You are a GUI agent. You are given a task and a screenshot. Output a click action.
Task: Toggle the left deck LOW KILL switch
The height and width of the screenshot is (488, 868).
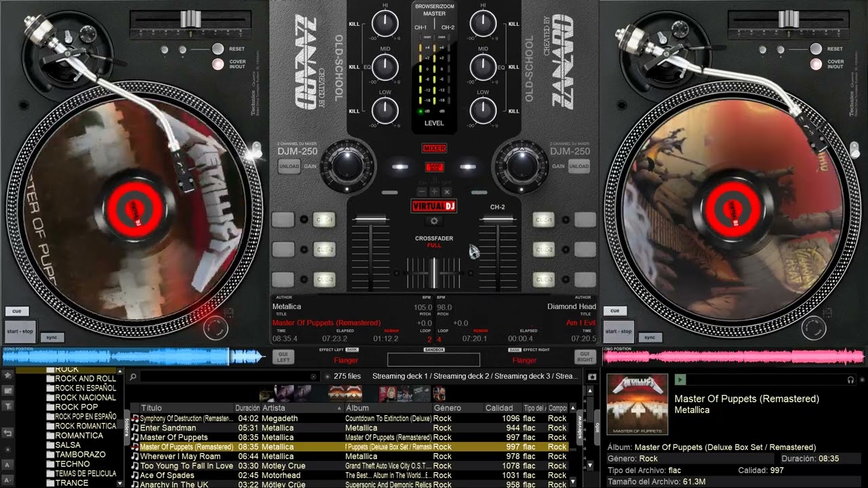[354, 111]
